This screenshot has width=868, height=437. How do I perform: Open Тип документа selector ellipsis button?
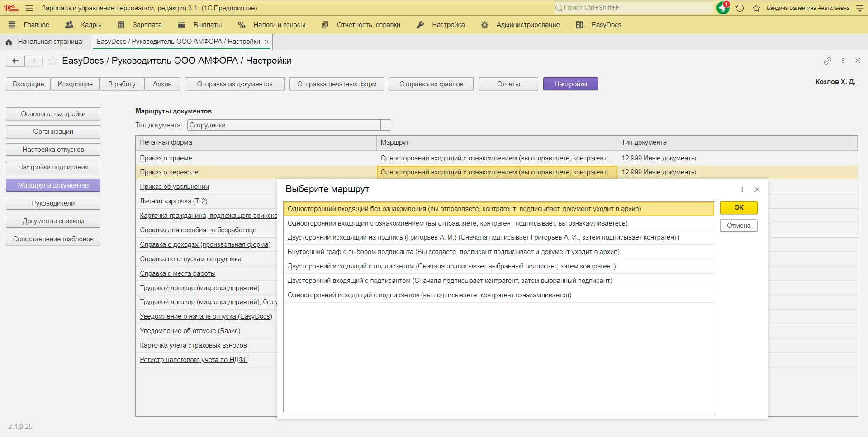(386, 125)
